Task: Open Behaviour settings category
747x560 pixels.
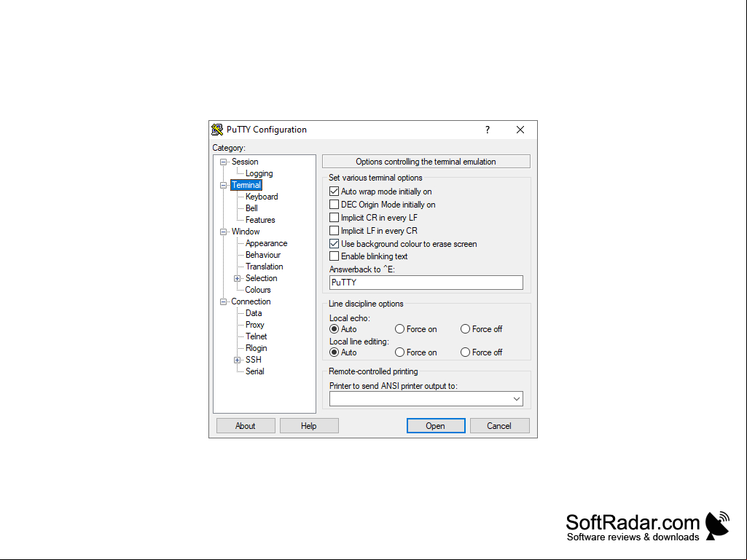Action: (263, 255)
